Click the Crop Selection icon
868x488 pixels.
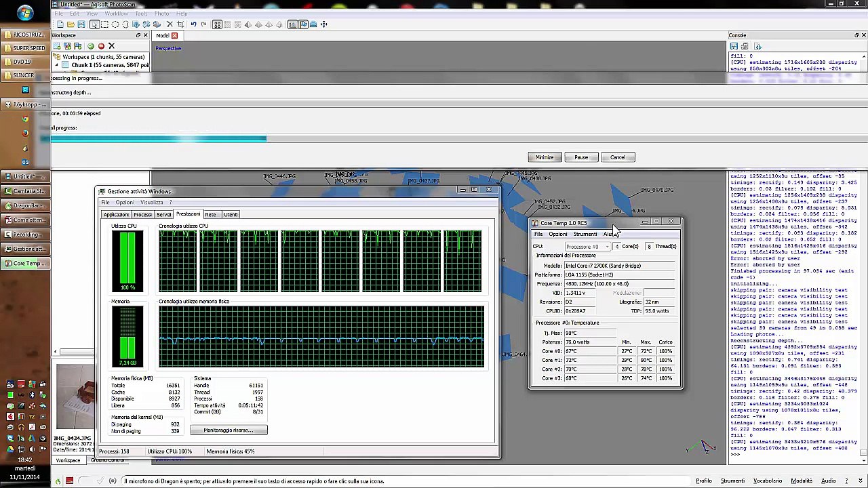(180, 24)
